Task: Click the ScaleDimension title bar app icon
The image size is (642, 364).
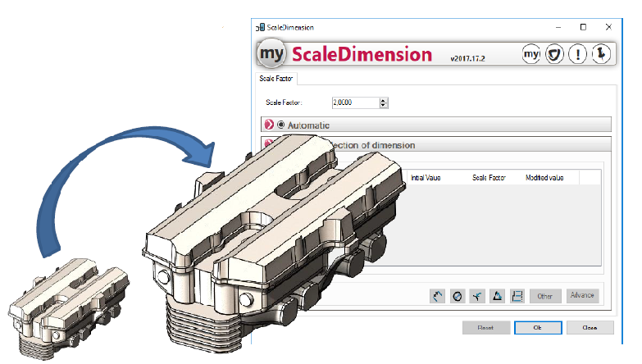Action: coord(261,27)
